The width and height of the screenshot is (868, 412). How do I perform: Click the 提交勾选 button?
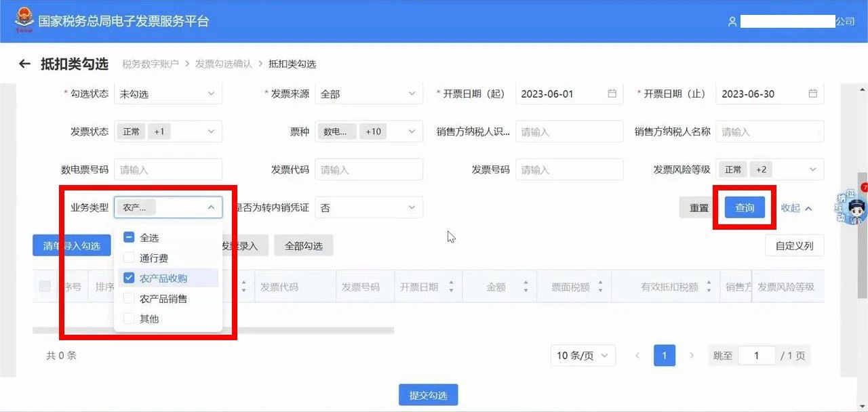point(428,395)
